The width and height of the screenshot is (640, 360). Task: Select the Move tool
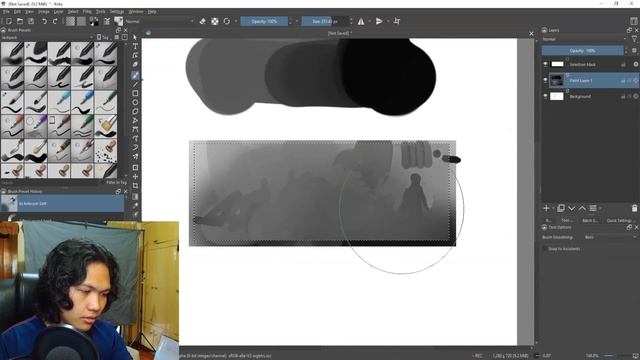[135, 176]
